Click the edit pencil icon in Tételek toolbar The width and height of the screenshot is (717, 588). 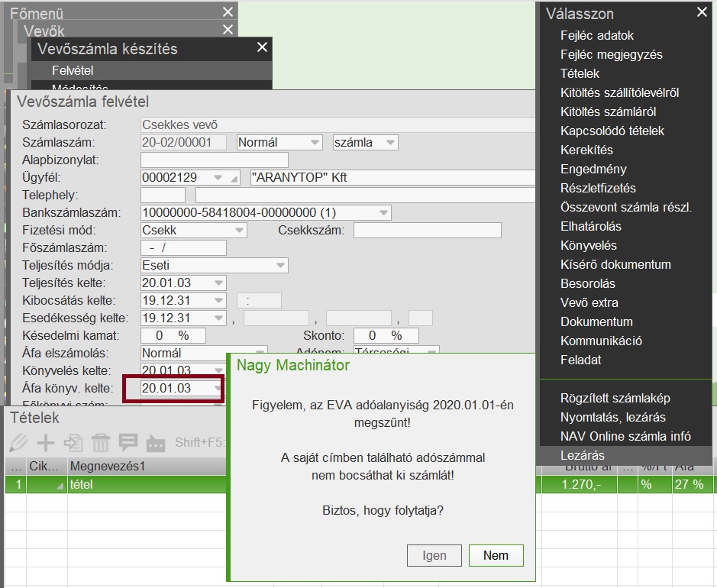pos(18,443)
